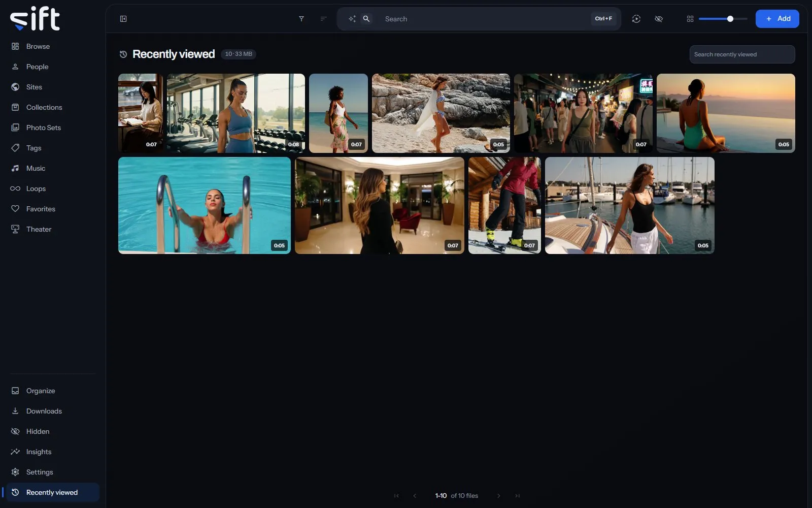The height and width of the screenshot is (508, 812).
Task: Click the Theater icon
Action: click(x=15, y=229)
